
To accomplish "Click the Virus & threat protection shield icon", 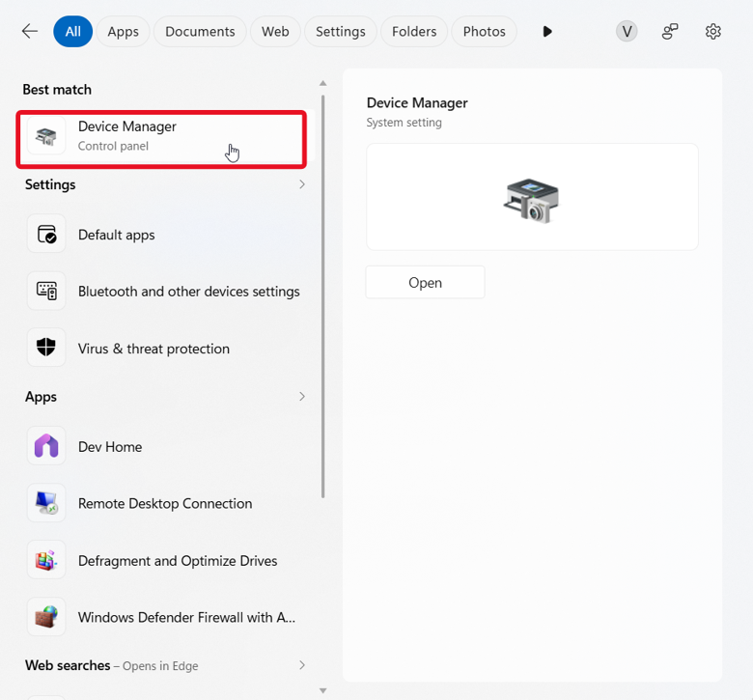I will point(46,348).
